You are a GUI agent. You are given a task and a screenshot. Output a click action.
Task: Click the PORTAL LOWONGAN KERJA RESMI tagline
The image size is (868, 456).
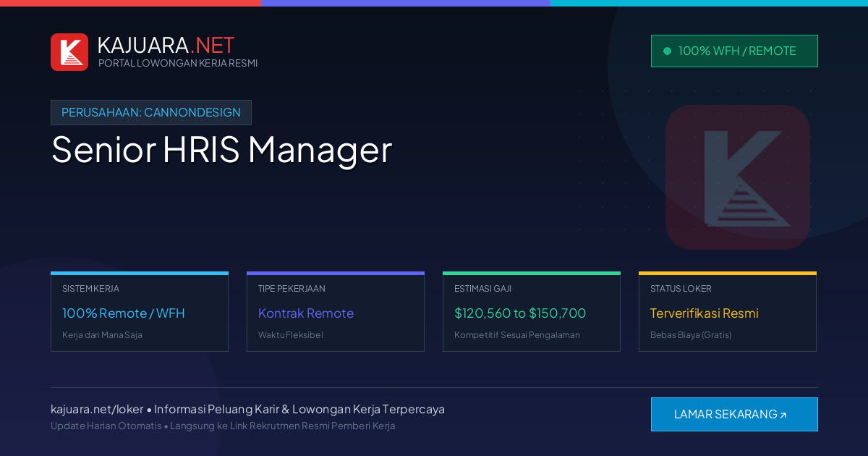[x=178, y=63]
